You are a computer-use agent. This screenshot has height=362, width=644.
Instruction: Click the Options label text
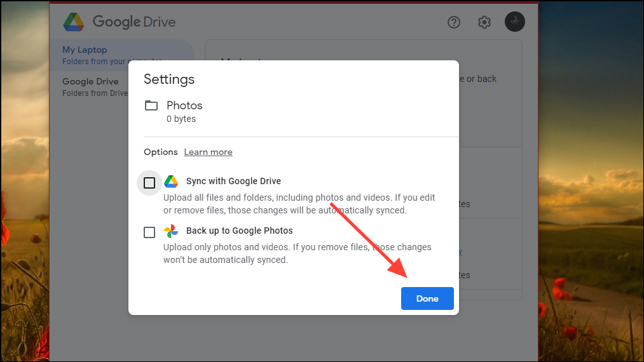(161, 152)
